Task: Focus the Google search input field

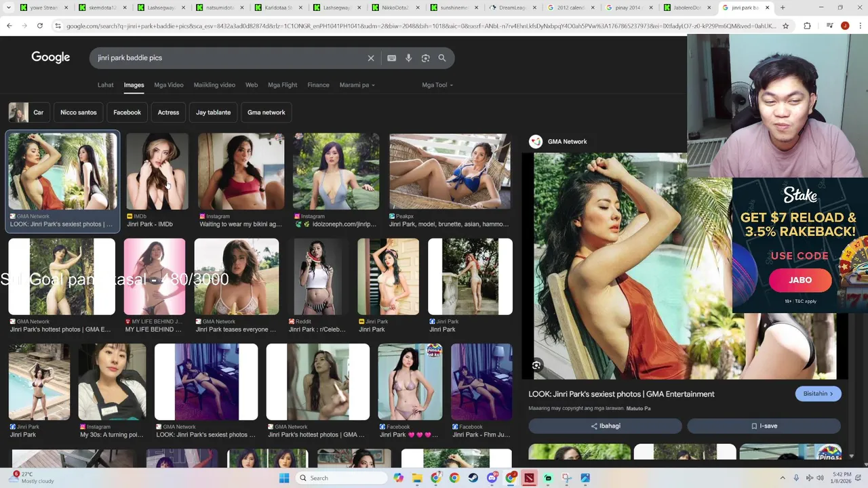Action: point(231,58)
